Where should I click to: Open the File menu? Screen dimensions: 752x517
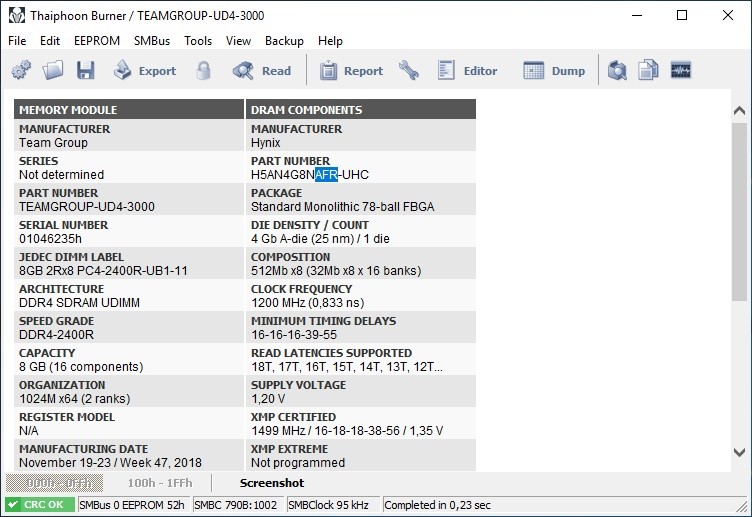point(17,41)
